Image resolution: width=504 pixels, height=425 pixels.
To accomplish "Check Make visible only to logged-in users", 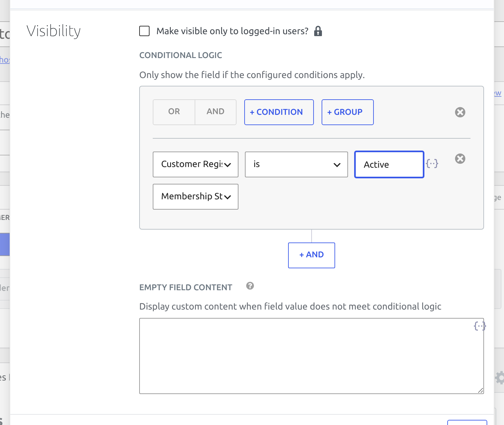I will (144, 31).
